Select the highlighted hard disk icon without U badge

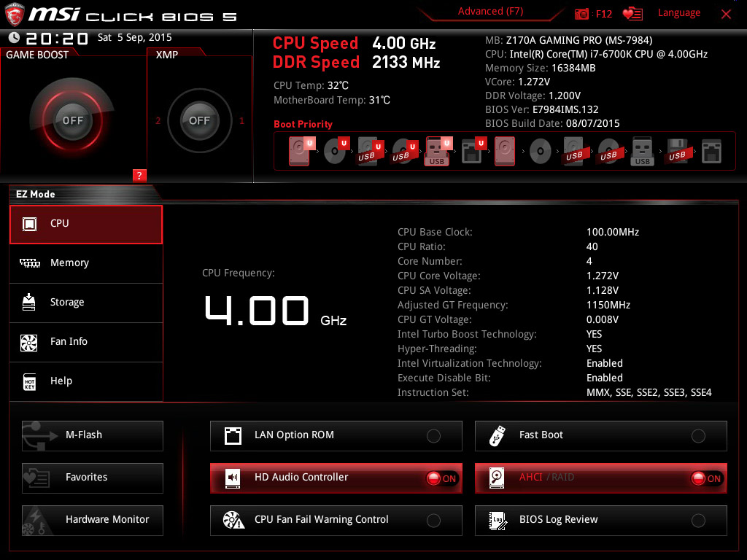[505, 152]
